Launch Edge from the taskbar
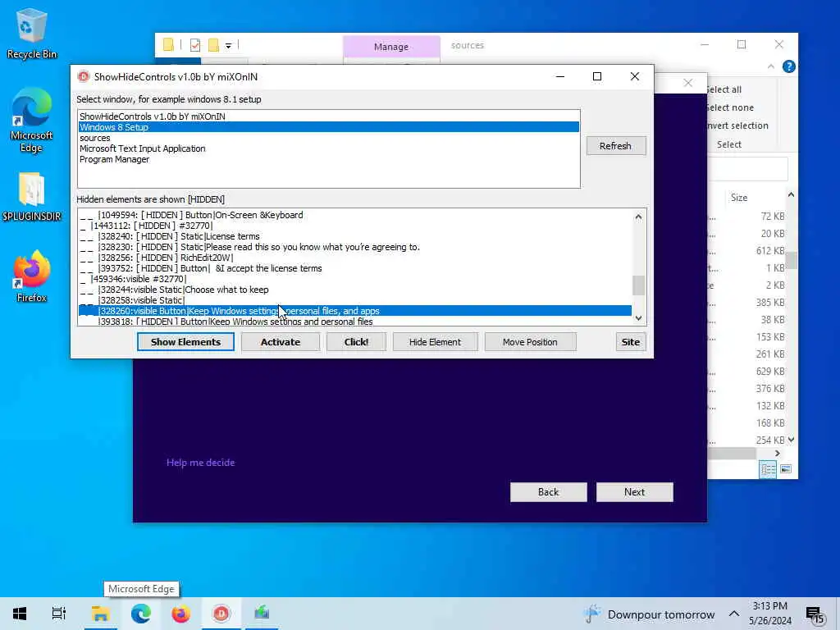This screenshot has height=630, width=840. [x=140, y=614]
